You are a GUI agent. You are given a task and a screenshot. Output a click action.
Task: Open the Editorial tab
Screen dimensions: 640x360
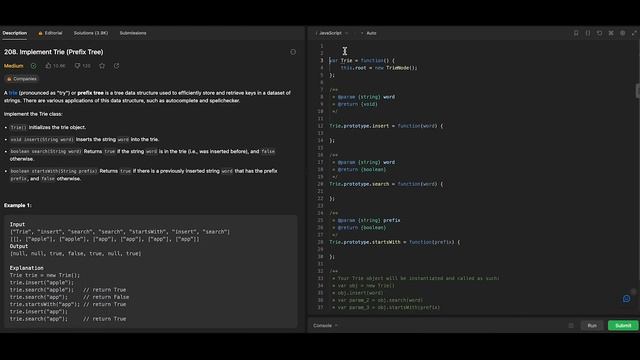click(50, 33)
